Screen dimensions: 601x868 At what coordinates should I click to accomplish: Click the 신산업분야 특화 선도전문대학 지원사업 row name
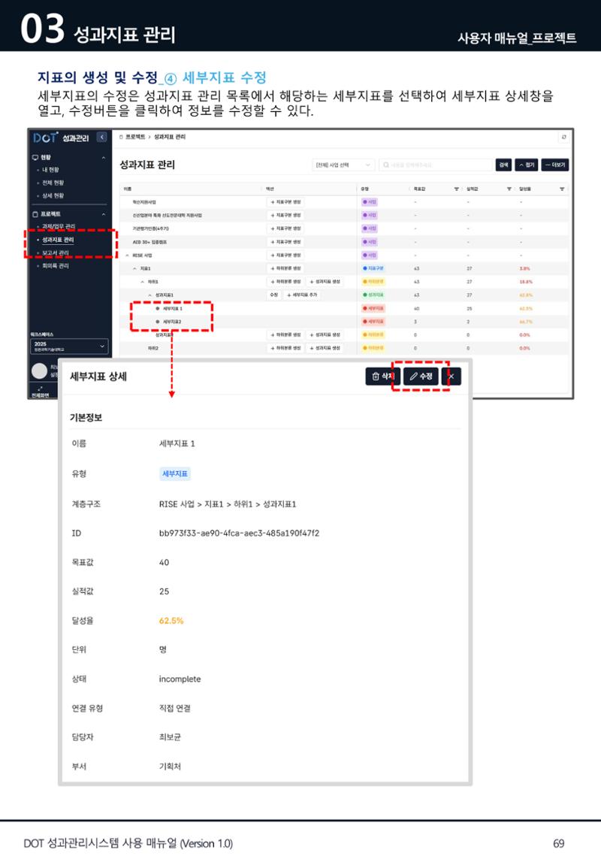tap(167, 216)
